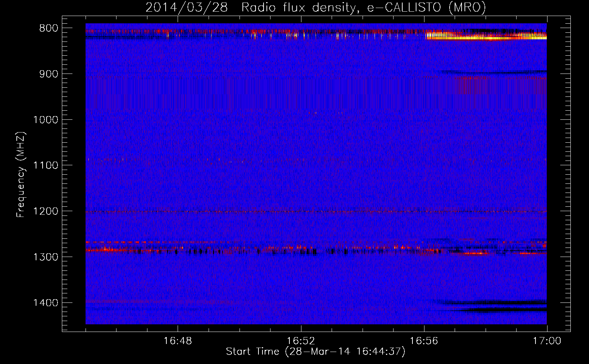Click the dark horizontal band at 1400 MHz
Image resolution: width=589 pixels, height=364 pixels.
point(491,302)
